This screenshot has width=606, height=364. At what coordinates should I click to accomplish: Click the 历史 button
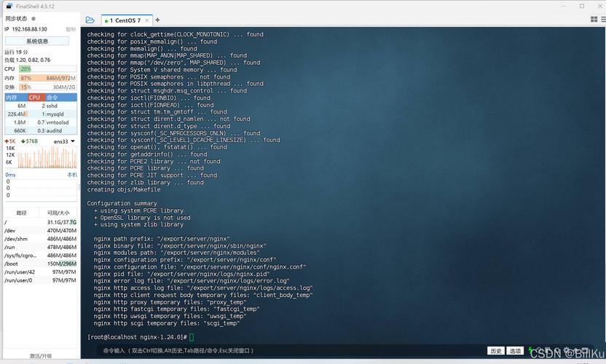[x=495, y=351]
